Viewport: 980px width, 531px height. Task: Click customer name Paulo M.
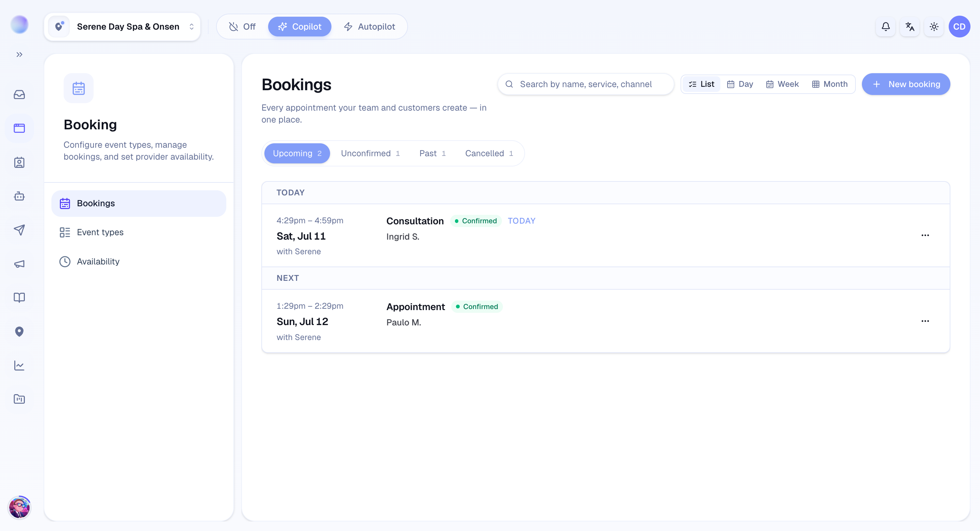(403, 322)
